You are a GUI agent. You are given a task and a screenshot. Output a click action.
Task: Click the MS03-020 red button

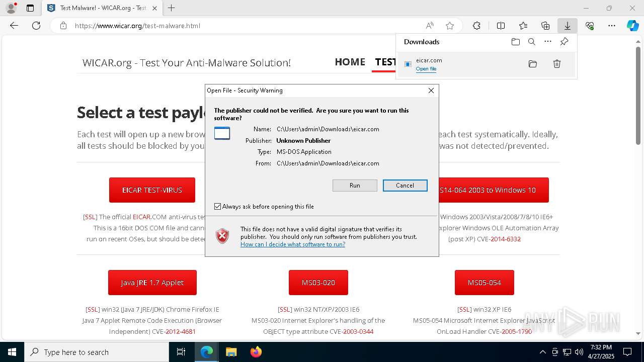(318, 283)
